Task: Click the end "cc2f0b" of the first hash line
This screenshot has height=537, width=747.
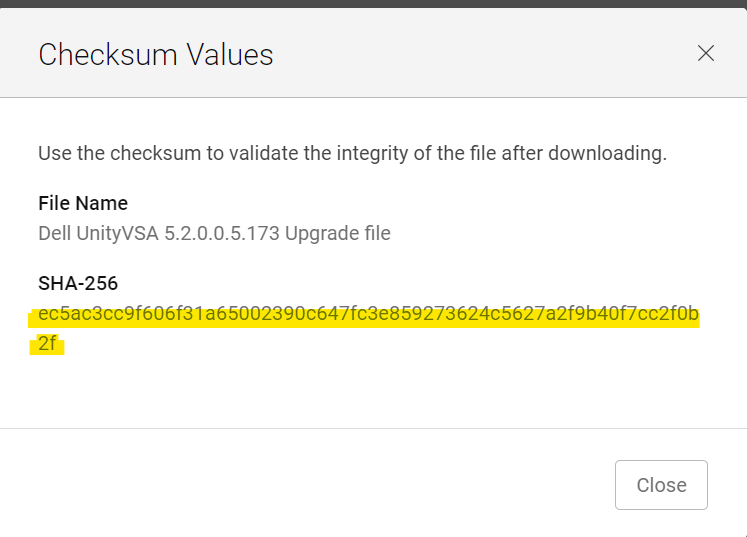Action: click(672, 316)
